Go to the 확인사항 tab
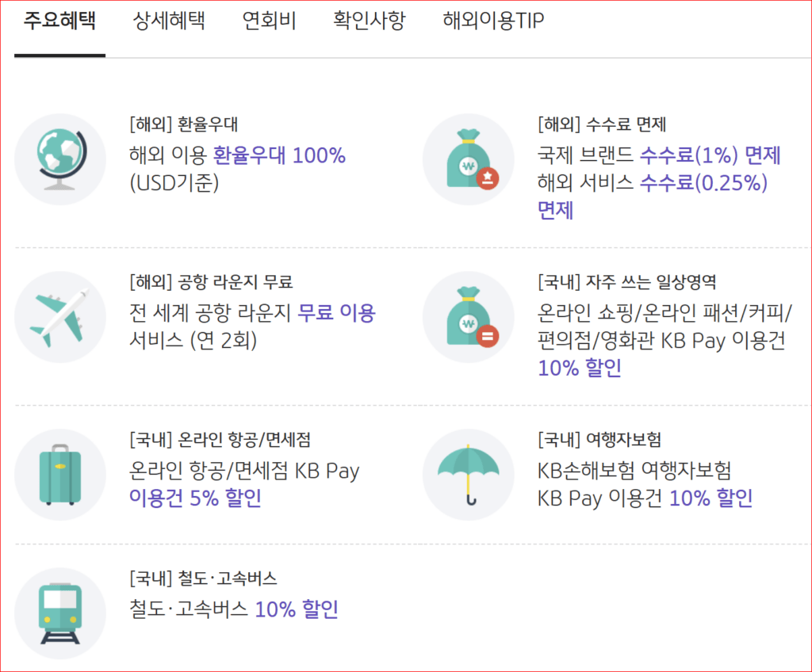The width and height of the screenshot is (812, 672). click(x=370, y=21)
